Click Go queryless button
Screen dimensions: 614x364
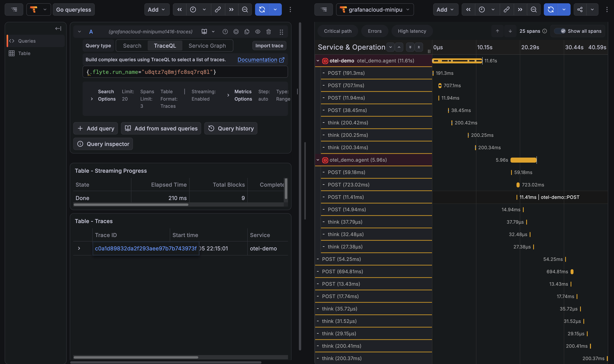74,9
